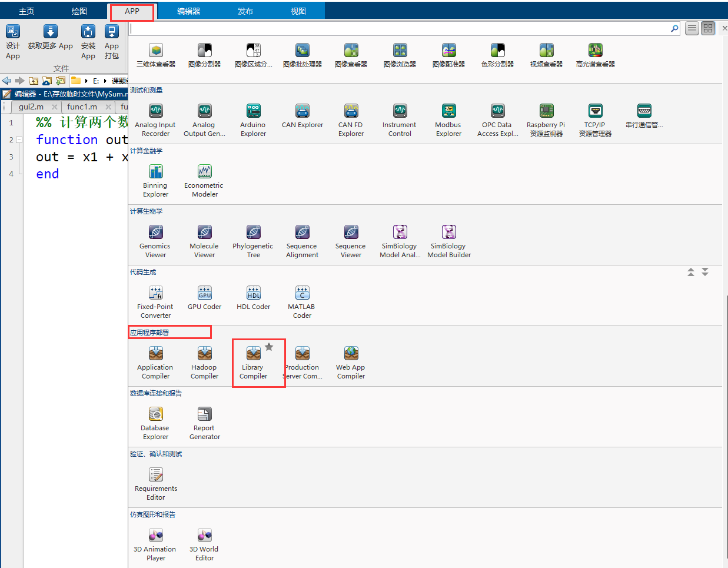Image resolution: width=728 pixels, height=568 pixels.
Task: Select the APP ribbon tab
Action: coord(132,11)
